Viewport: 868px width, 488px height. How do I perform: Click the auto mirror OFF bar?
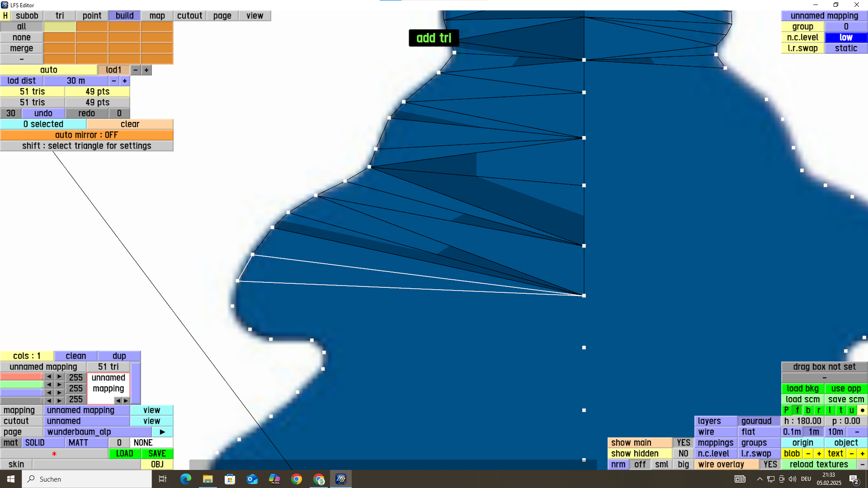click(86, 135)
